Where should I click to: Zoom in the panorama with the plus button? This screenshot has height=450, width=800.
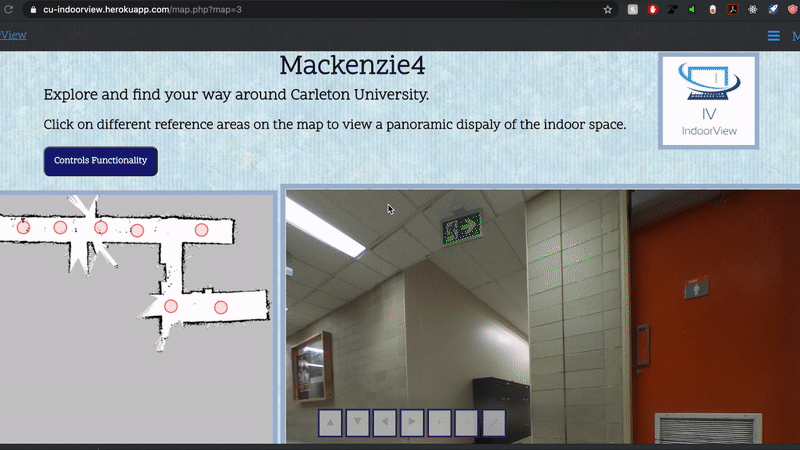click(439, 423)
